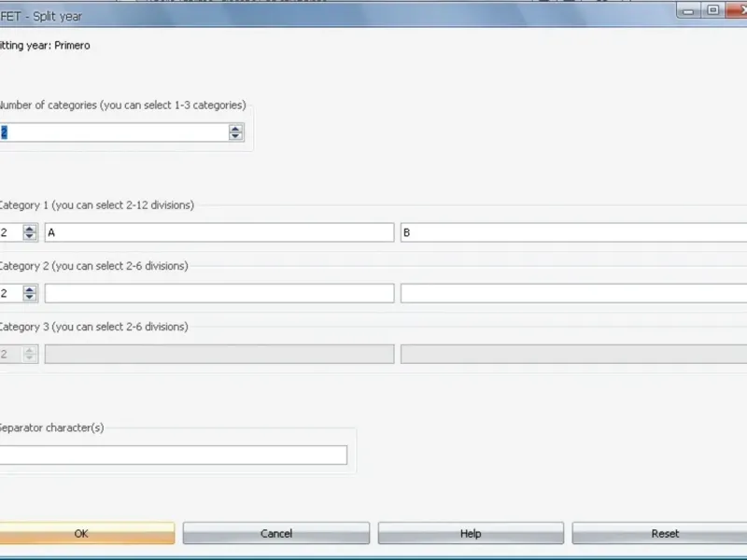Decrease Category 1 divisions with down arrow
Viewport: 747px width, 560px height.
30,237
